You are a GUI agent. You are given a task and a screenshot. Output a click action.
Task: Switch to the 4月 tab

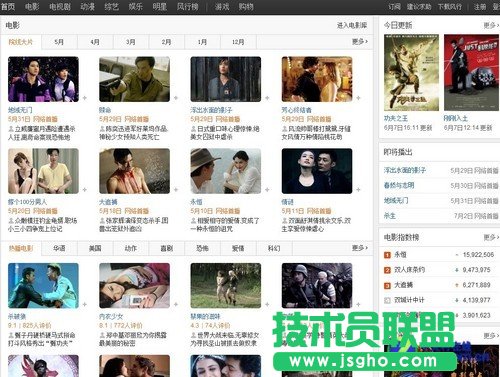point(95,42)
